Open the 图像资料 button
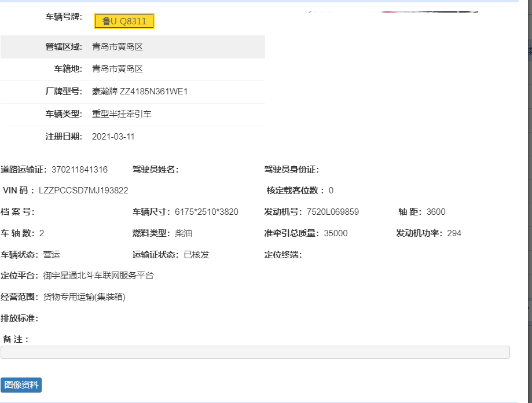This screenshot has width=532, height=403. tap(21, 385)
